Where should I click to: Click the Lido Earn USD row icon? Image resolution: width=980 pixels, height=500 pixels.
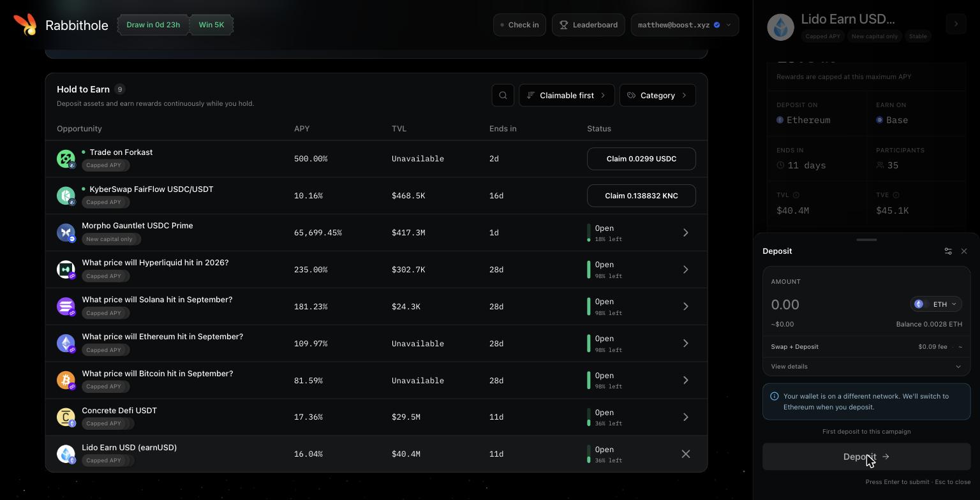pos(66,454)
